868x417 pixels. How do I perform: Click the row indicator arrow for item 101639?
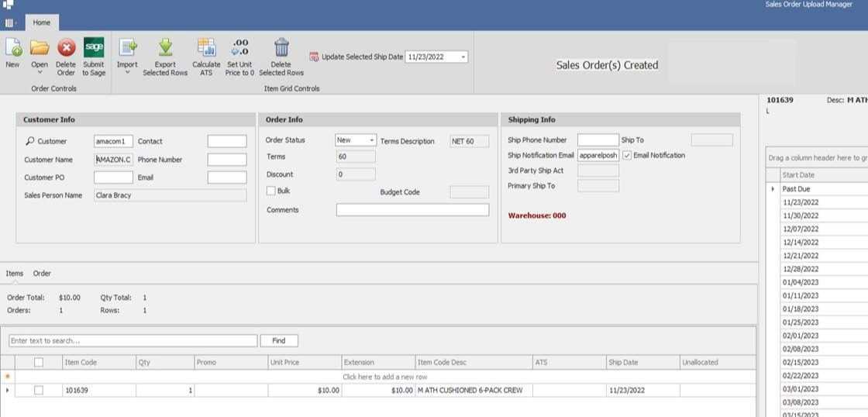pyautogui.click(x=7, y=390)
